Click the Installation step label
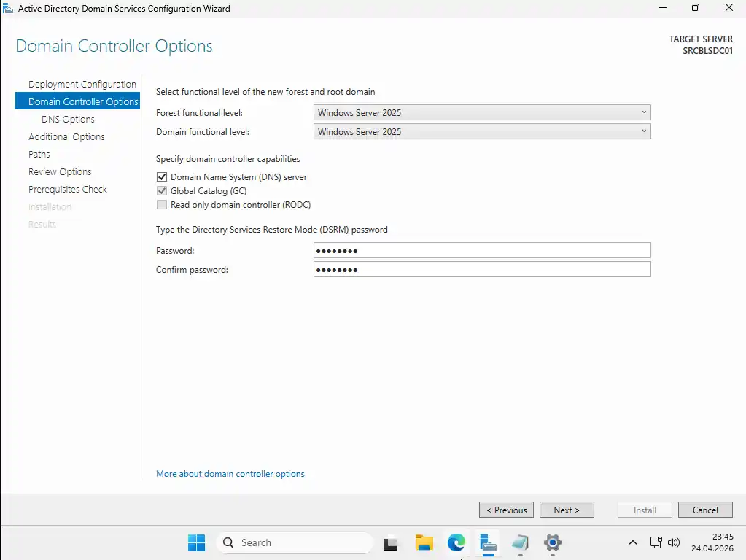Screen dimensions: 746x560 tap(50, 207)
